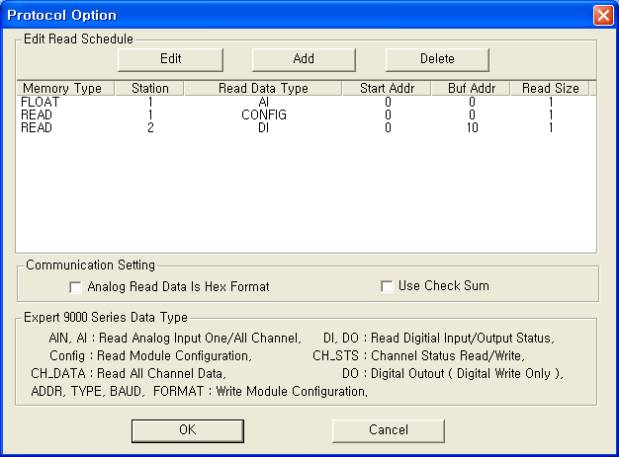This screenshot has height=457, width=619.
Task: Click the Buf Addr column header
Action: pos(471,89)
